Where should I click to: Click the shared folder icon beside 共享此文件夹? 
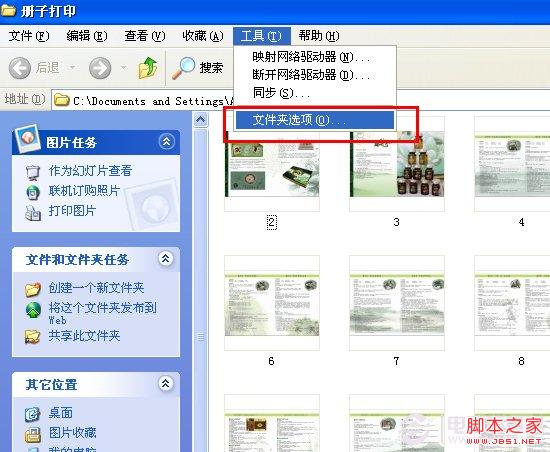[33, 337]
